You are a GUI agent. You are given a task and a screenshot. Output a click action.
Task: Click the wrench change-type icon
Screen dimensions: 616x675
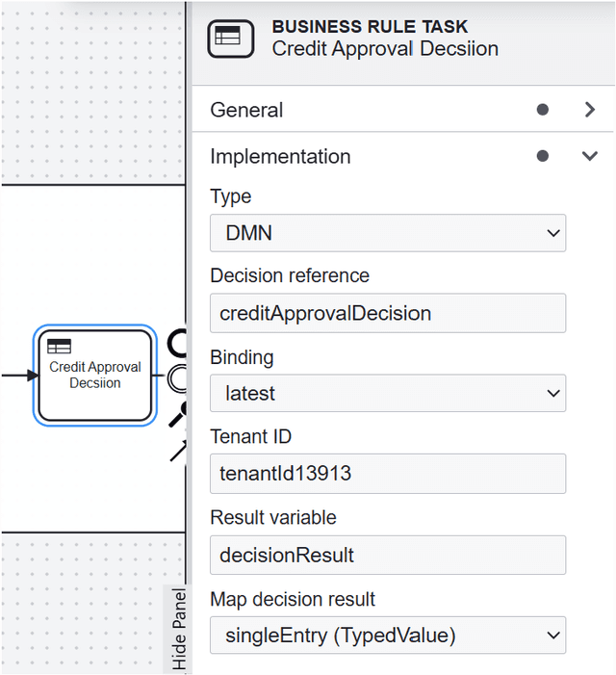pos(178,414)
